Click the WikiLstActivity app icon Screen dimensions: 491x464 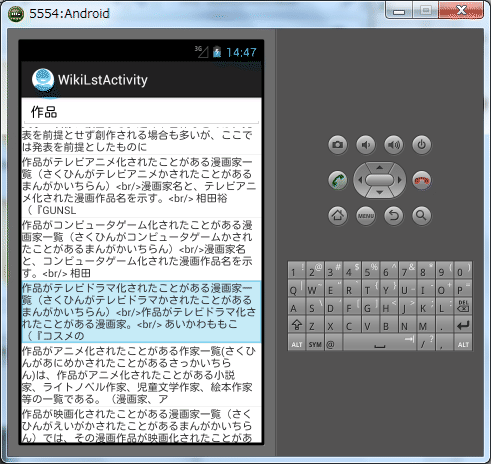[x=43, y=80]
